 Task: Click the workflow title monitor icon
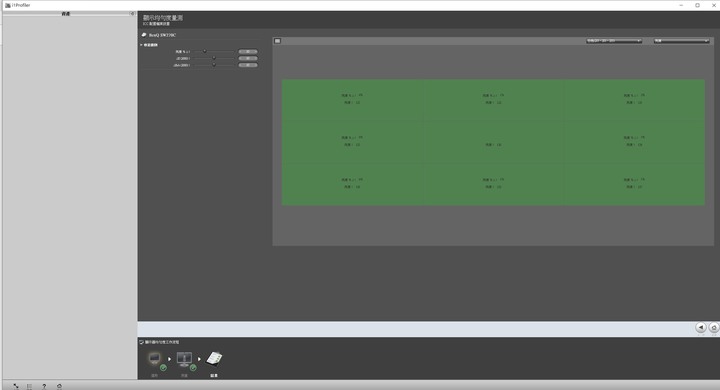(141, 342)
